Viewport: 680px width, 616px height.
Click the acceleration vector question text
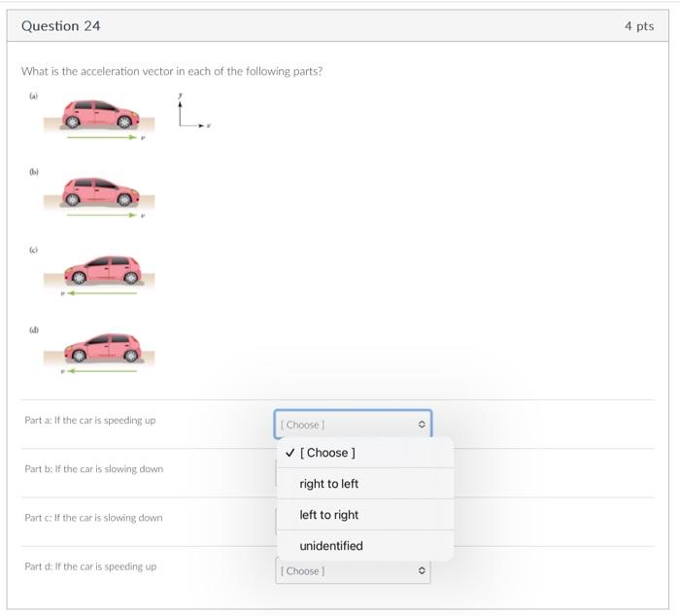172,71
